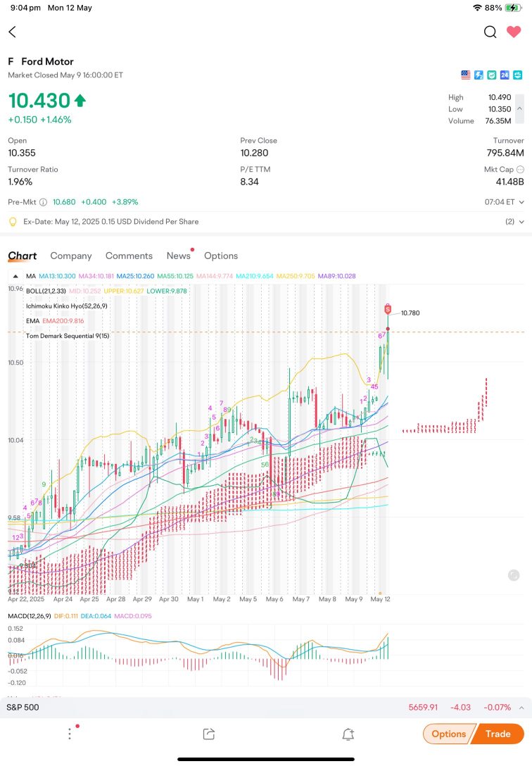Tap the US flag market icon
Image resolution: width=532 pixels, height=766 pixels.
[466, 75]
